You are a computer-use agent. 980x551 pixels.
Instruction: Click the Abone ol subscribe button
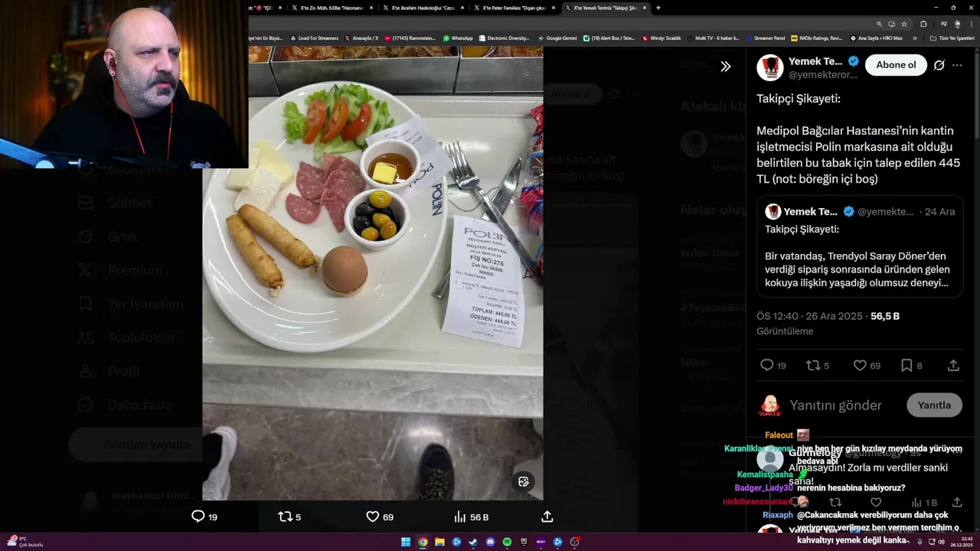(896, 65)
